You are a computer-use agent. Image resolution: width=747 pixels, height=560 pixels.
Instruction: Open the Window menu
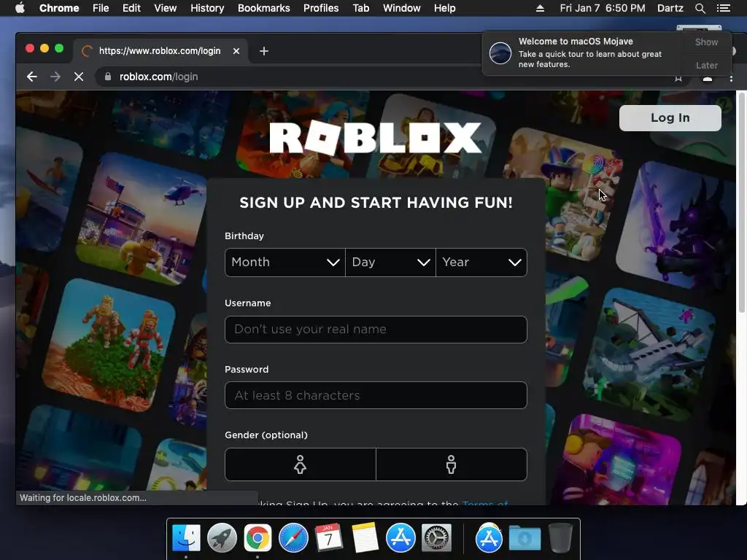click(x=402, y=8)
